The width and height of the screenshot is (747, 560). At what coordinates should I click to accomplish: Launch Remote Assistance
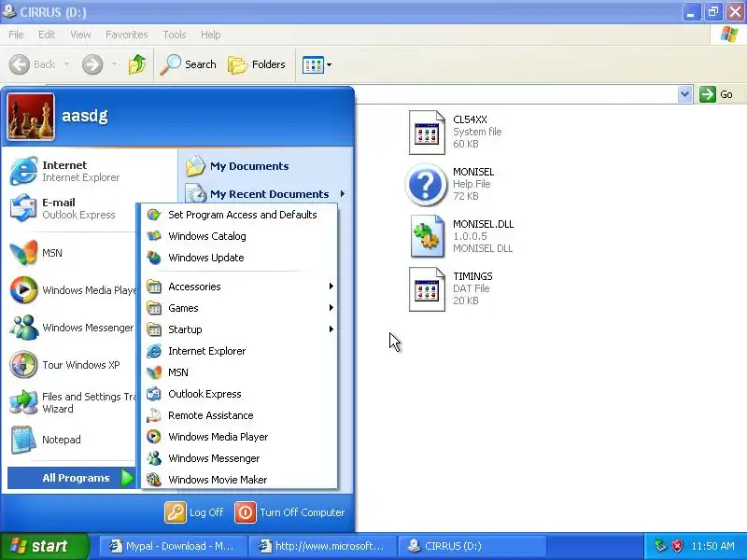239,415
